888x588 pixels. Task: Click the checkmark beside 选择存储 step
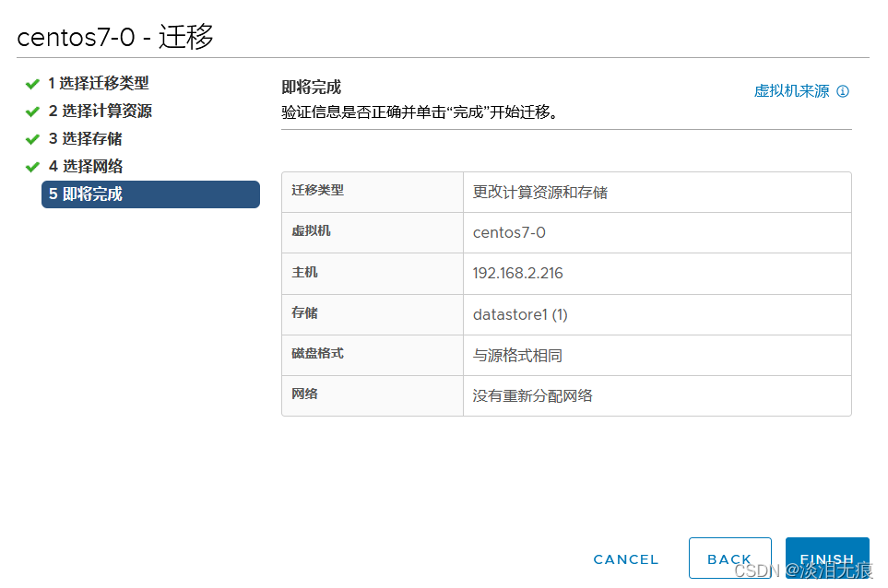coord(31,138)
